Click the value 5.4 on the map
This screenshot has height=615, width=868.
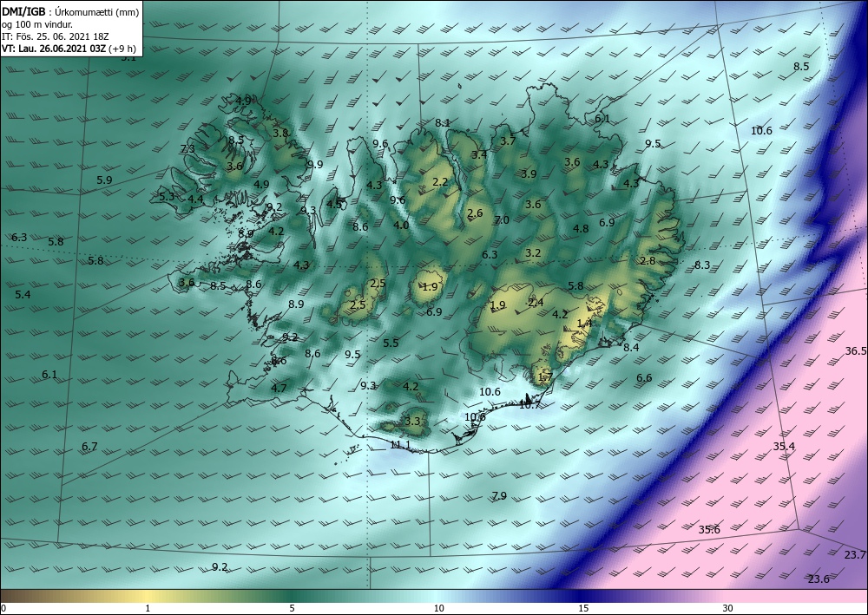click(23, 294)
